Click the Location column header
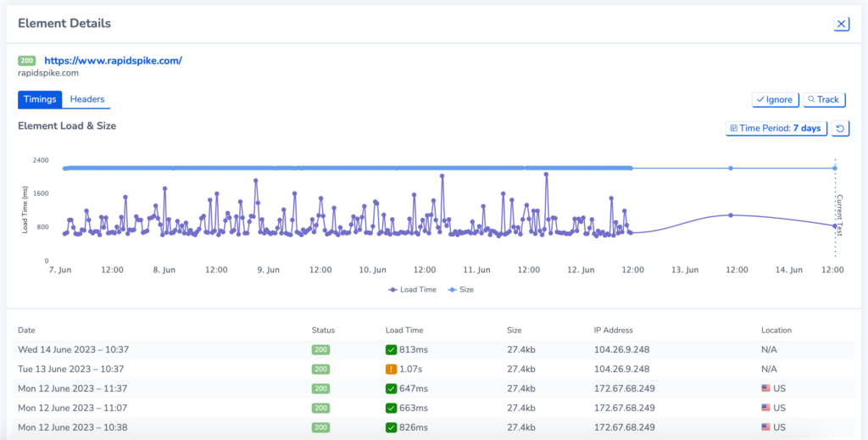This screenshot has height=440, width=868. click(x=776, y=331)
